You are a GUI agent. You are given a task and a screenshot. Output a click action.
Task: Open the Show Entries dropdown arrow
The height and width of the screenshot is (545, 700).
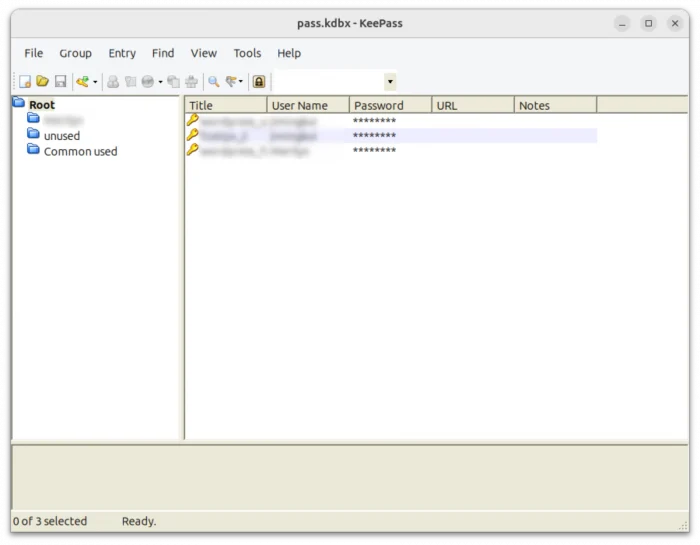241,82
